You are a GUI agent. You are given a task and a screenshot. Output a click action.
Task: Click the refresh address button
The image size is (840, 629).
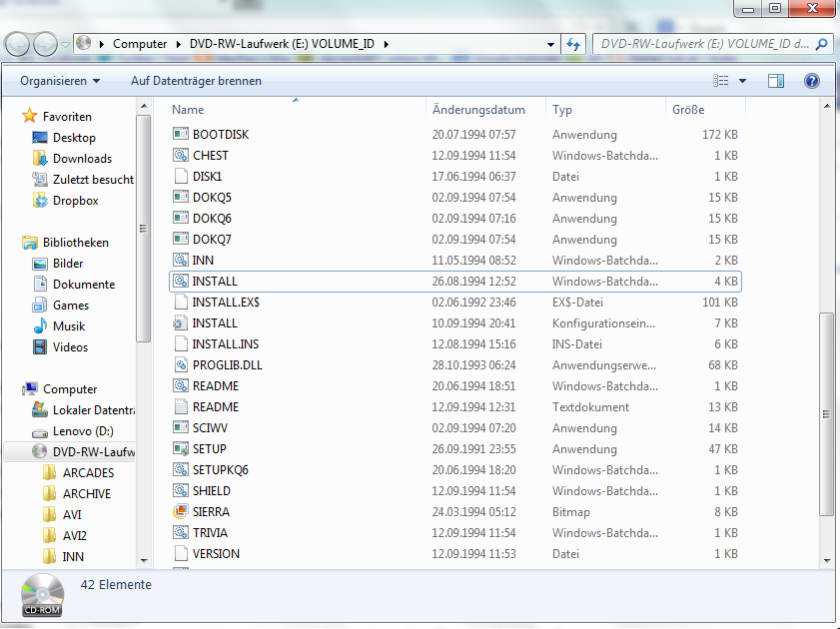coord(573,44)
